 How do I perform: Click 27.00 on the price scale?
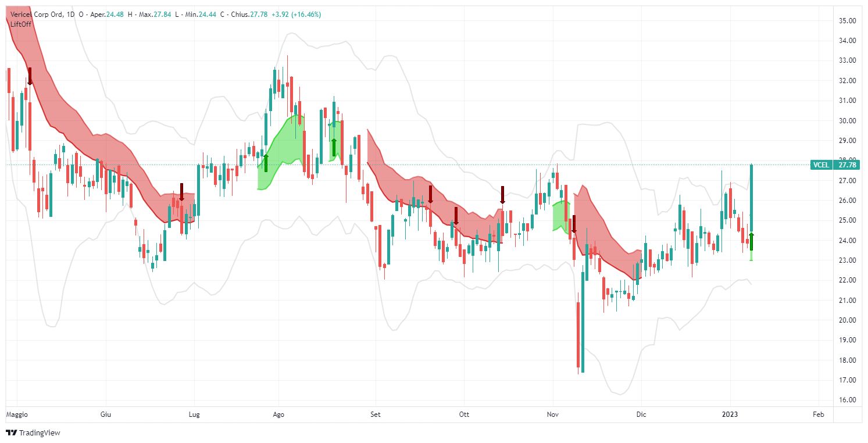pyautogui.click(x=847, y=180)
